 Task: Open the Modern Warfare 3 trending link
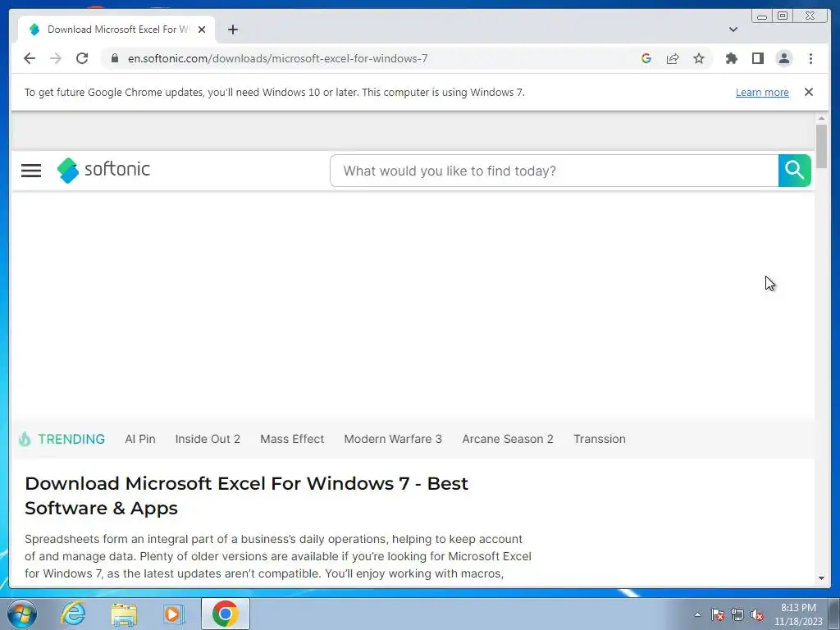(393, 439)
